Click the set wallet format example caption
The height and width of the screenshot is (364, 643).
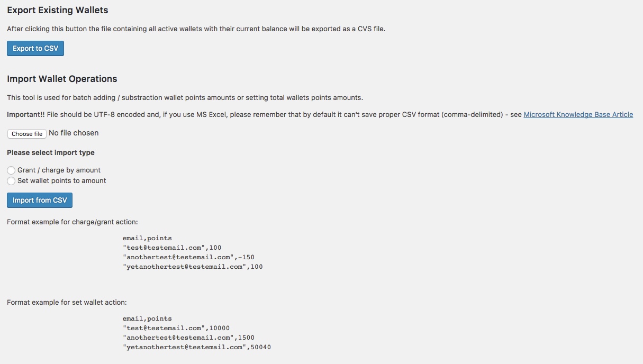(x=67, y=303)
